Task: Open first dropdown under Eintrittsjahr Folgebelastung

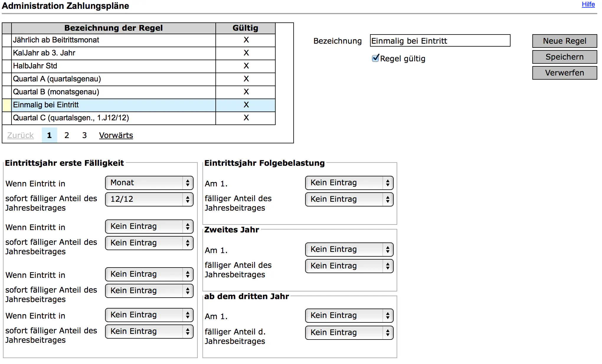Action: pos(349,183)
